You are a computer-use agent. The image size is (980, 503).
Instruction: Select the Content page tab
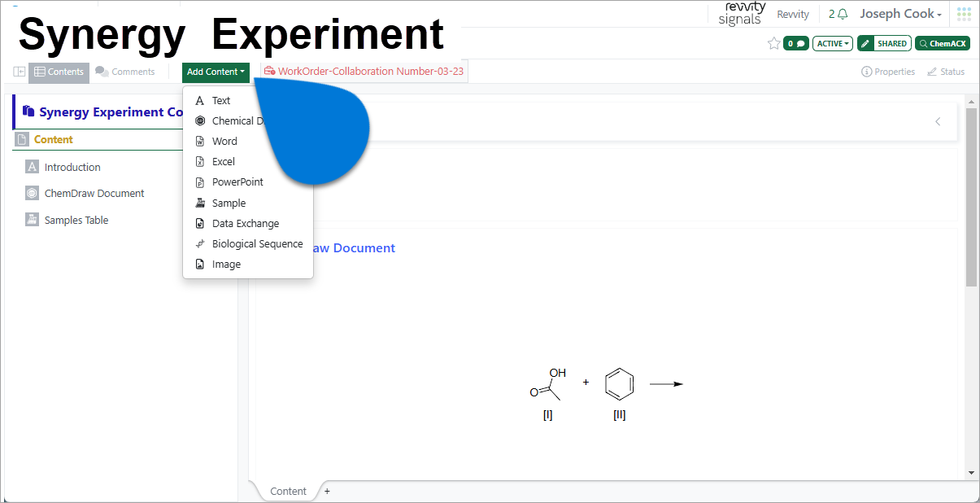click(x=288, y=491)
